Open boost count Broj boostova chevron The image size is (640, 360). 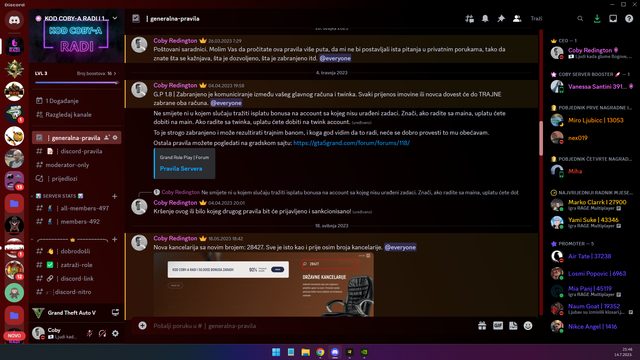click(96, 73)
